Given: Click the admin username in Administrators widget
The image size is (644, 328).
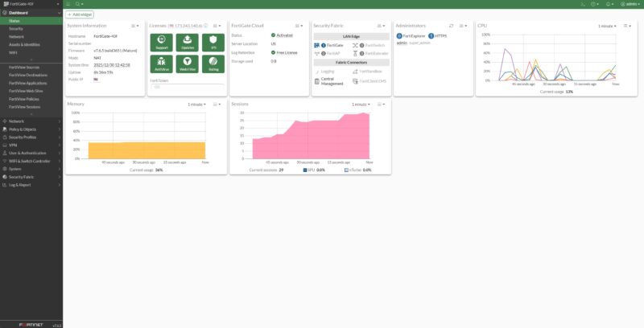Looking at the screenshot, I should click(x=402, y=43).
